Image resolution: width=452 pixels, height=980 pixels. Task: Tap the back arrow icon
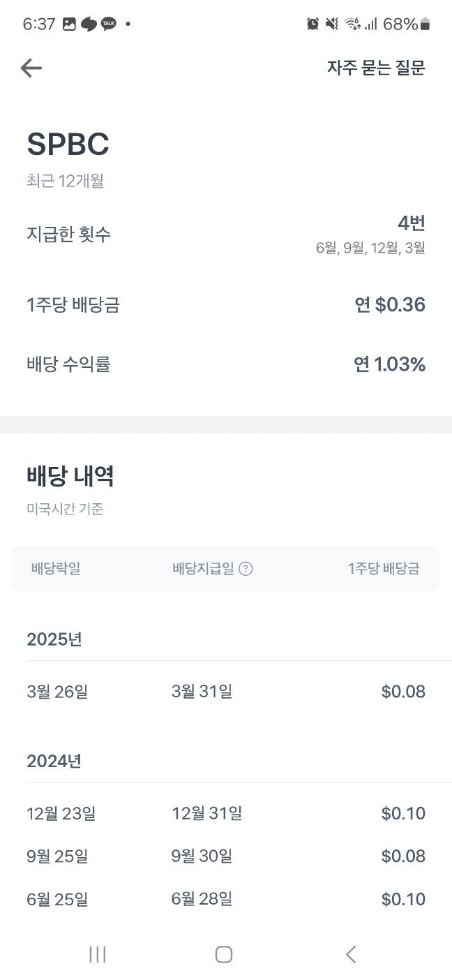31,68
